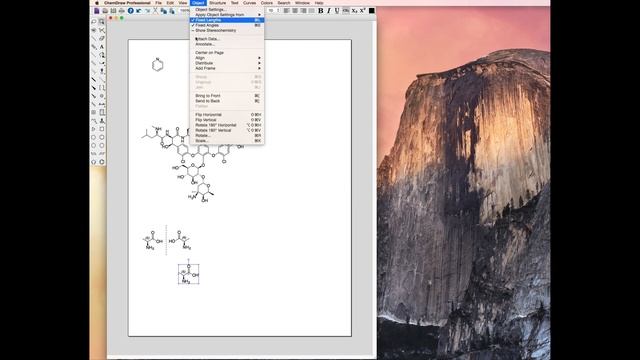Screen dimensions: 640x360
Task: Select the Structure Perspective tool
Action: (93, 30)
